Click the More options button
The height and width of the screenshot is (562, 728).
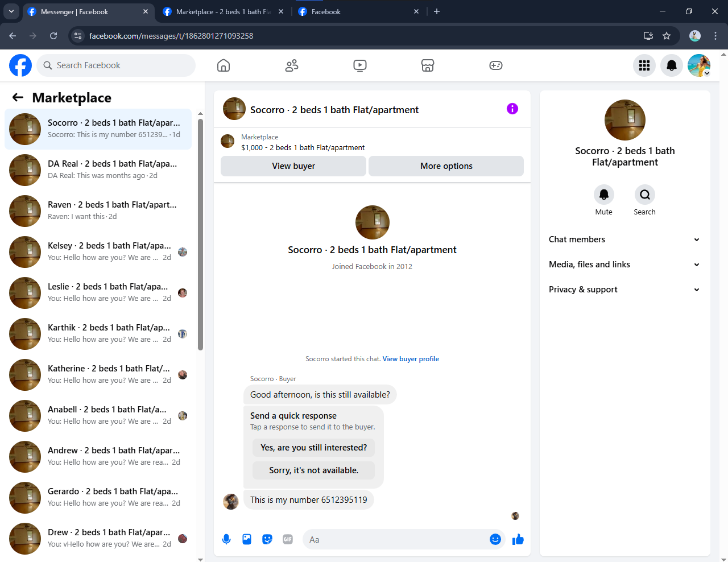click(x=446, y=166)
